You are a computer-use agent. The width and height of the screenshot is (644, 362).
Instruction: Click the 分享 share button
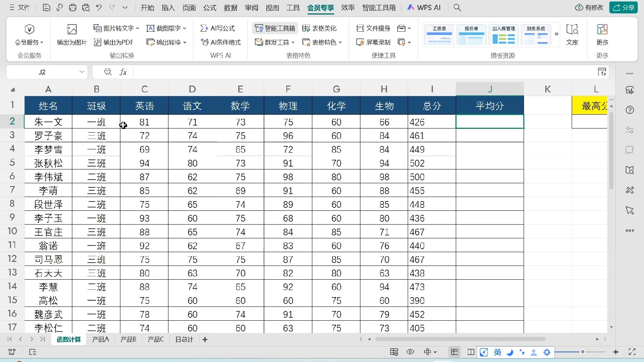[624, 7]
